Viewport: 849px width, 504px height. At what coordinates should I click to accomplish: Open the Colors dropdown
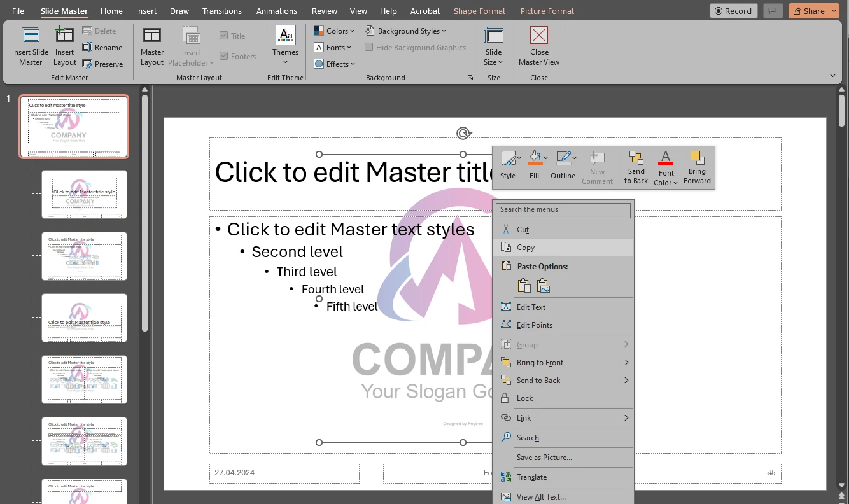(334, 30)
